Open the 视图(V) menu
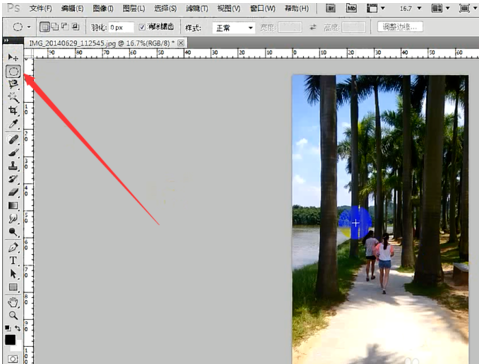 (229, 8)
